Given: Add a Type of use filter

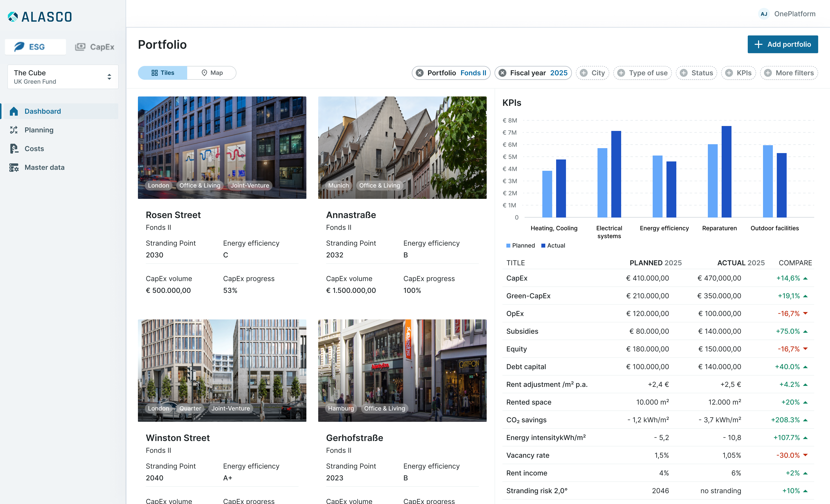Looking at the screenshot, I should [x=642, y=73].
